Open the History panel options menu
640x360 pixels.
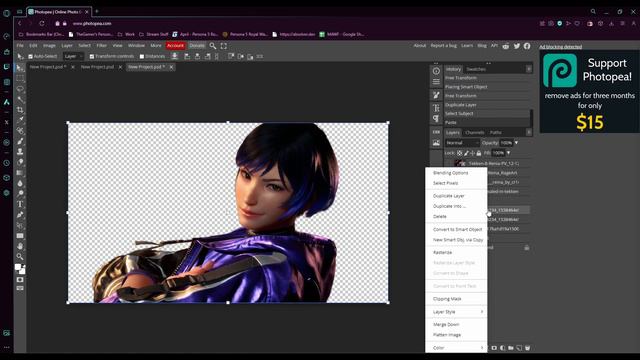pos(529,69)
